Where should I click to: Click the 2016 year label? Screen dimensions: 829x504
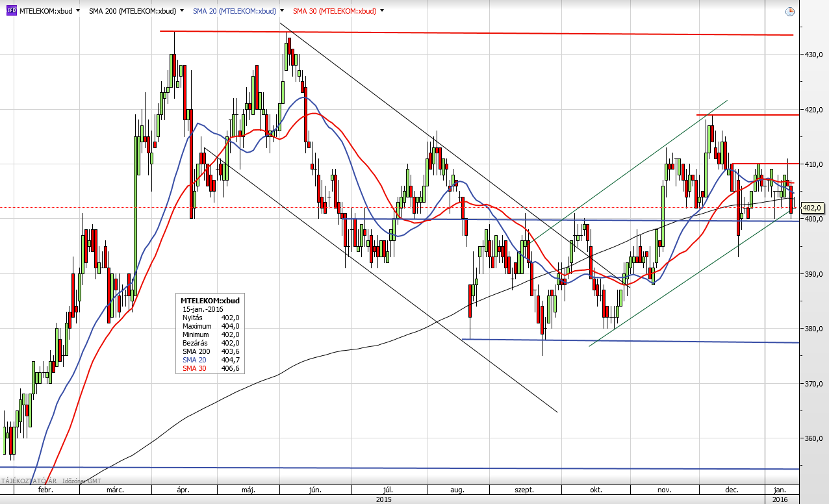pos(780,499)
